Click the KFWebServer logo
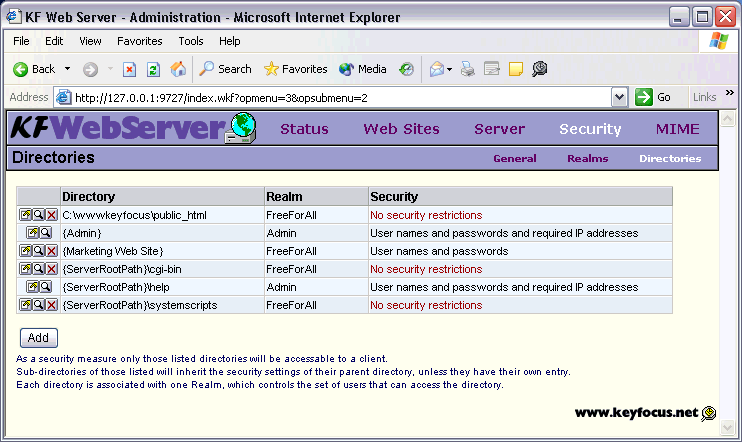Viewport: 742px width, 442px height. pos(133,128)
